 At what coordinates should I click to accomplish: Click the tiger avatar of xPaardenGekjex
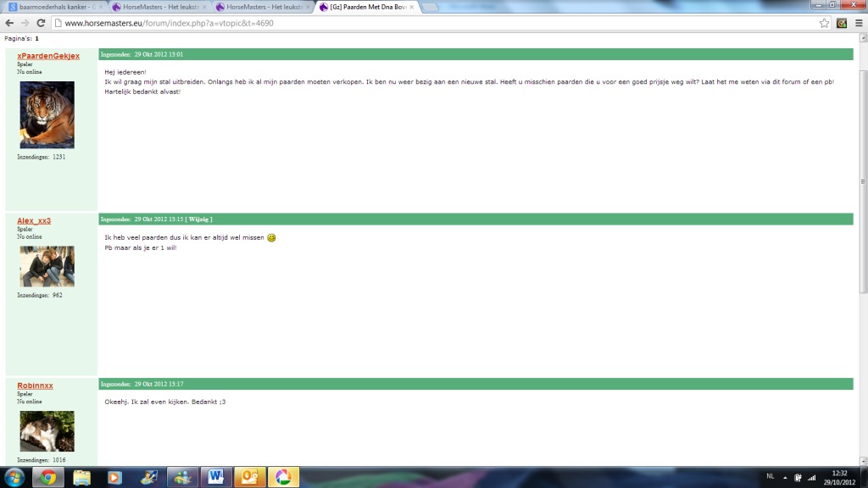(47, 114)
